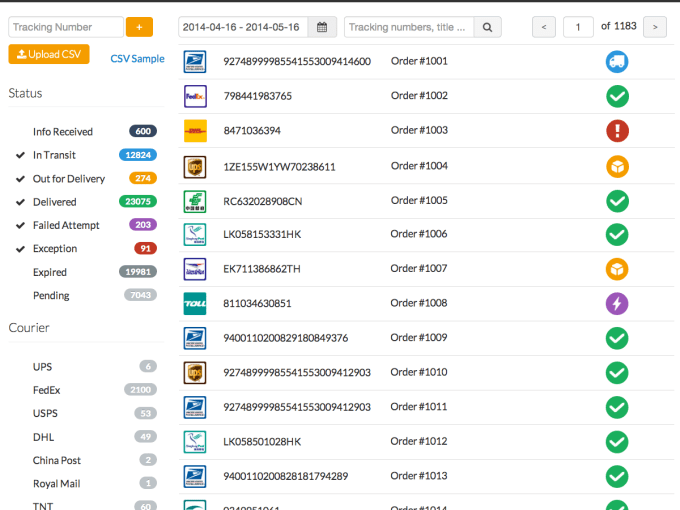Go to the next page arrow
This screenshot has width=680, height=510.
pyautogui.click(x=654, y=27)
